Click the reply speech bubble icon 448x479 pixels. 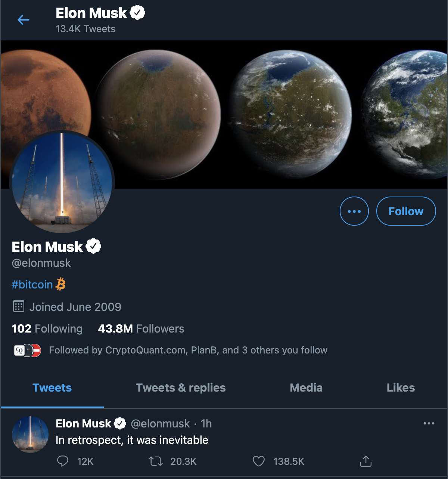(x=63, y=461)
